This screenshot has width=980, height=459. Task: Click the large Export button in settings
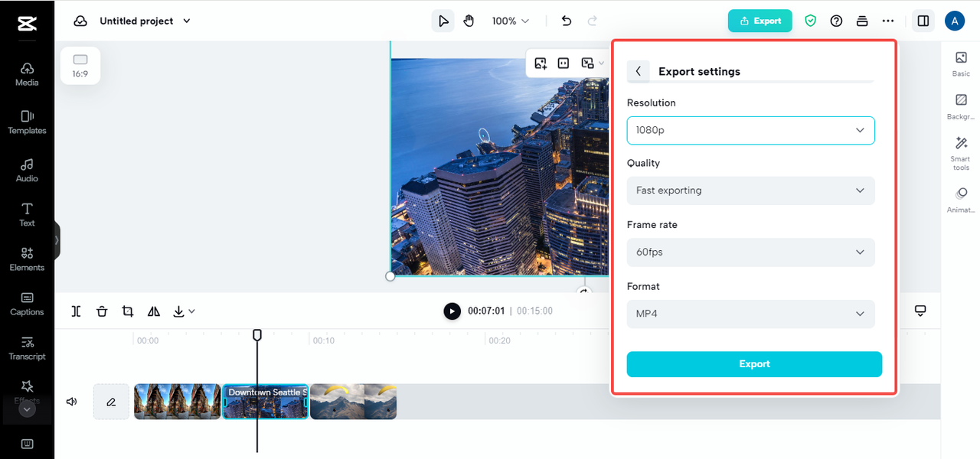(754, 364)
